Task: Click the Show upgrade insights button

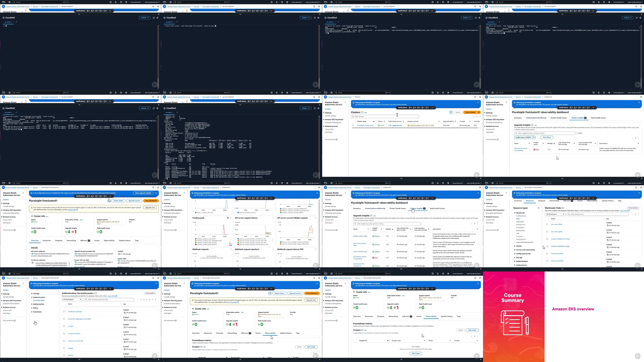Action: (x=143, y=193)
